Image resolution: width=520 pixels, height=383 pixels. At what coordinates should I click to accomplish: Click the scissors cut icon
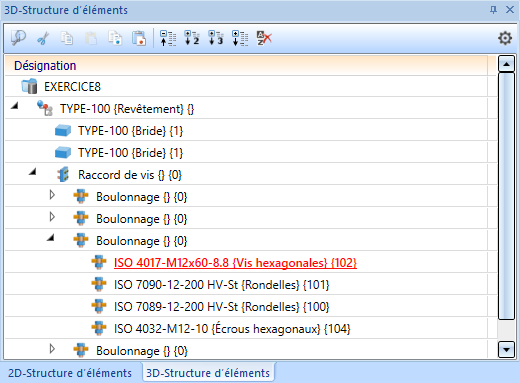pyautogui.click(x=43, y=38)
